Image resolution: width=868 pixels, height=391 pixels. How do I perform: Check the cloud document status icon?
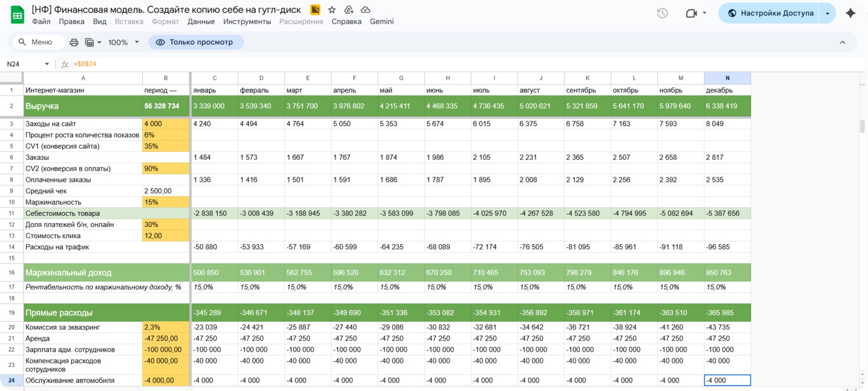point(365,10)
